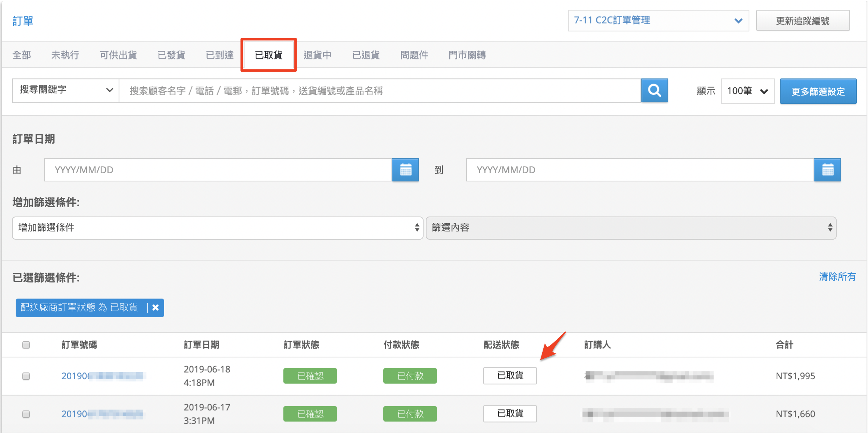Viewport: 868px width, 433px height.
Task: Switch to the 門市關轉 tab
Action: pos(467,55)
